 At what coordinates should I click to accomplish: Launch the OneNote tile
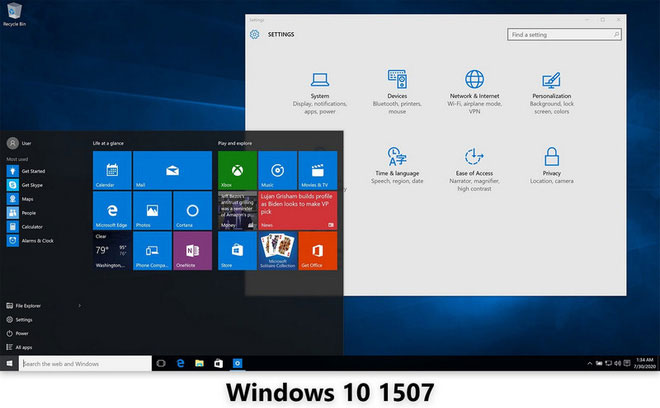point(192,251)
